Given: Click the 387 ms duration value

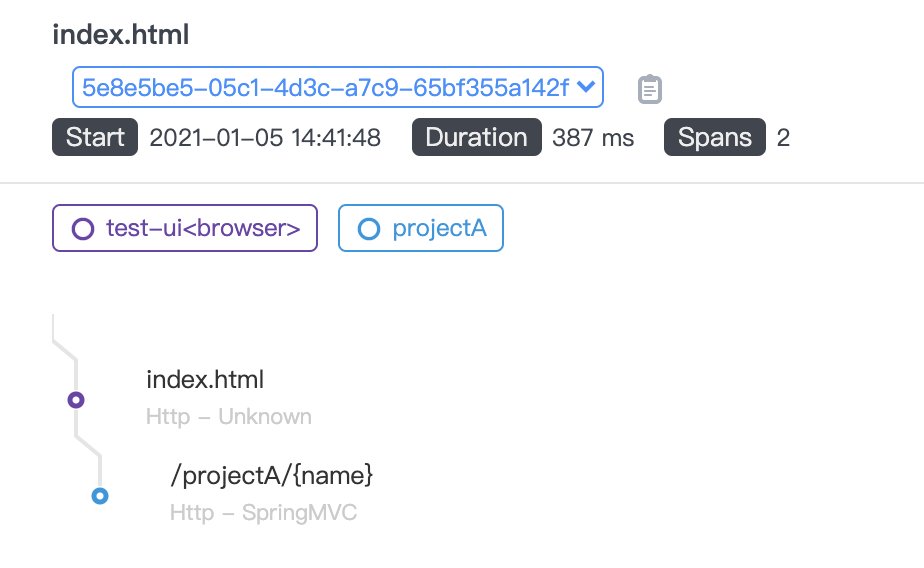Looking at the screenshot, I should click(593, 138).
